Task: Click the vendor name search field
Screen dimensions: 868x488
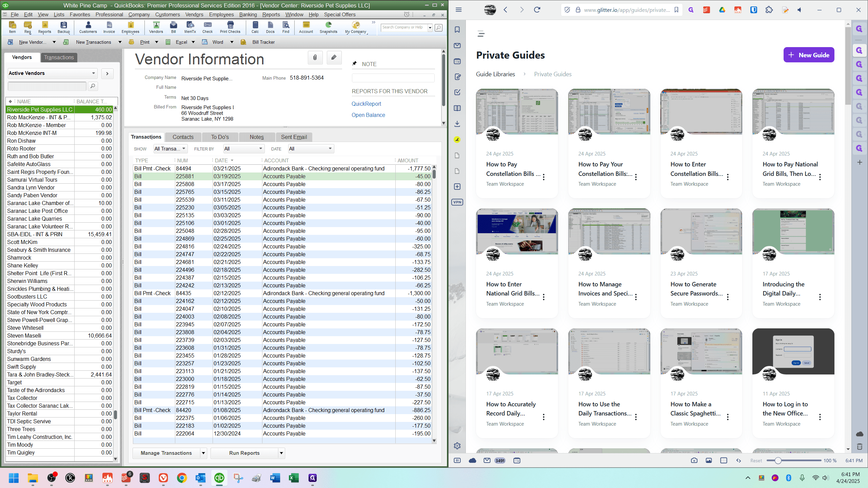Action: tap(47, 86)
